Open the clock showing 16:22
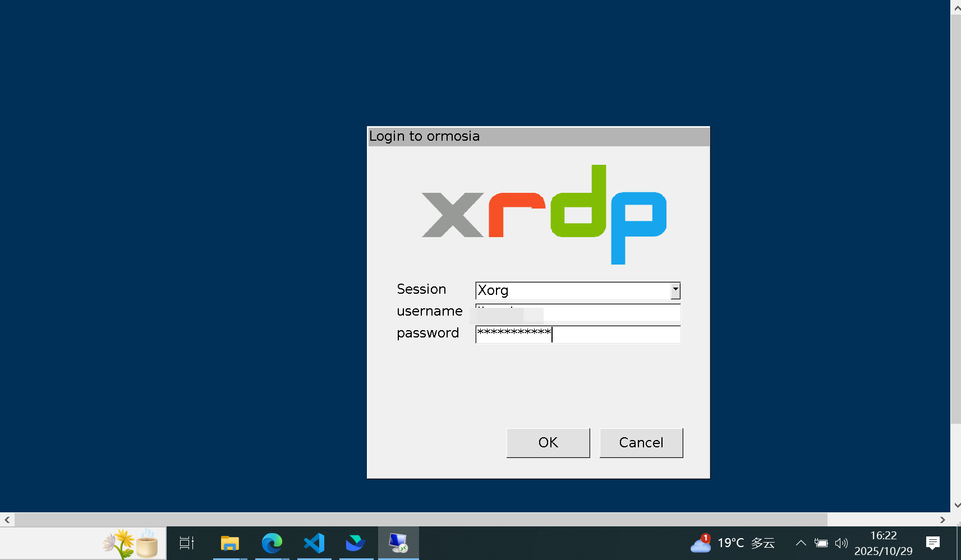The image size is (961, 560). 884,543
